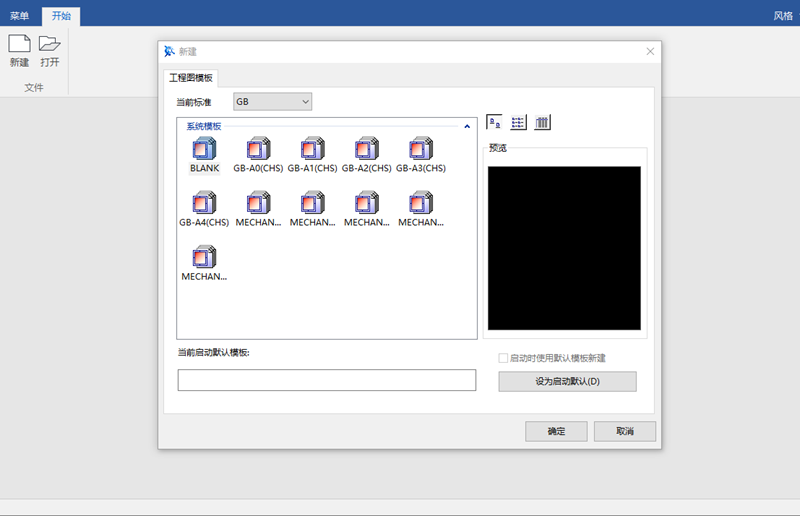The height and width of the screenshot is (516, 800).
Task: Select the GB-A0(CHS) template
Action: click(x=258, y=149)
